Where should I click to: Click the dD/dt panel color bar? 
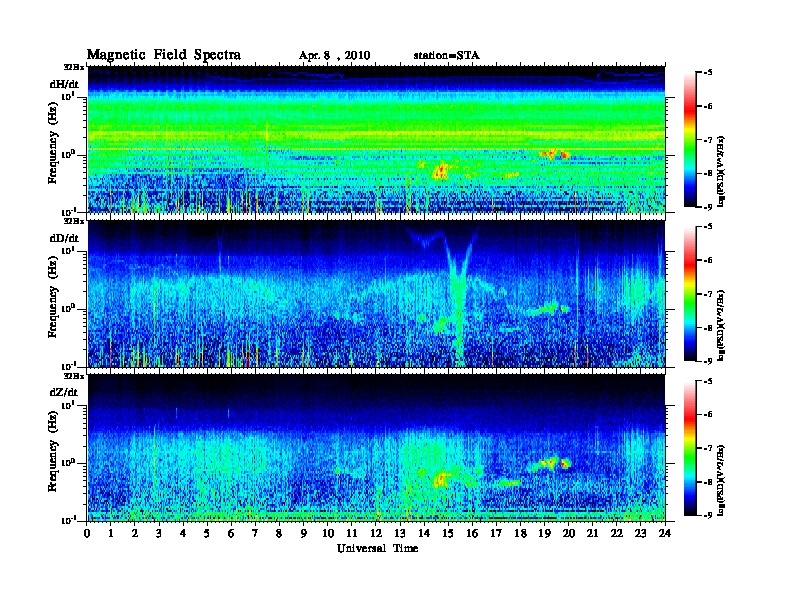coord(690,293)
